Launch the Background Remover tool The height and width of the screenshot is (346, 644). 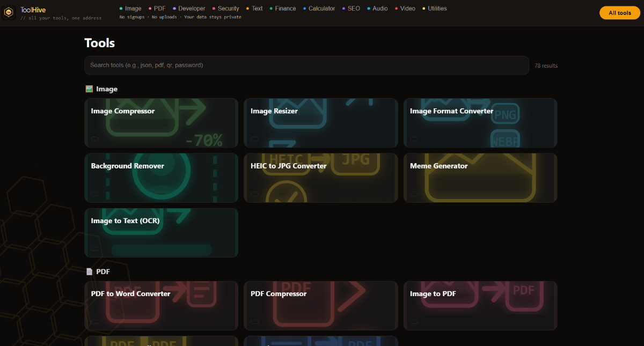click(161, 178)
